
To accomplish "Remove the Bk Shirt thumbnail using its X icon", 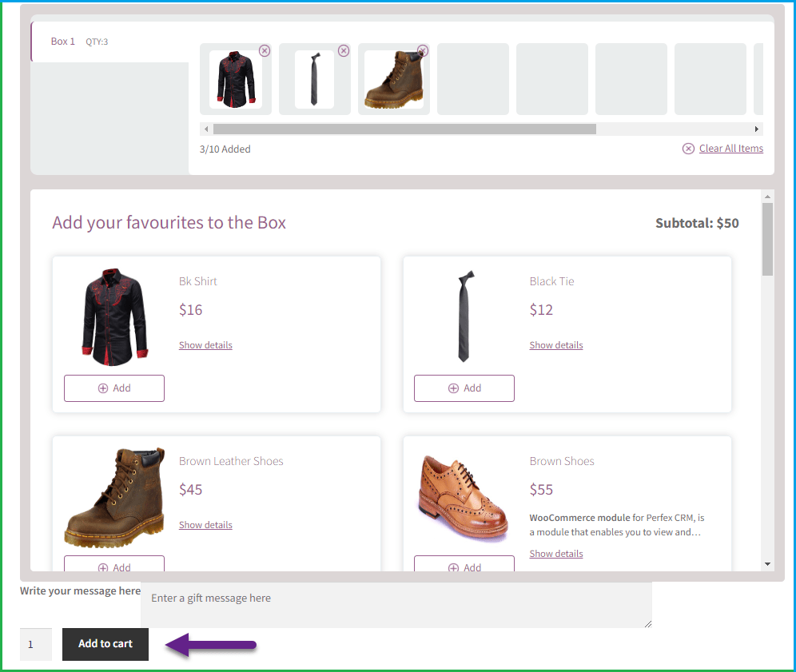I will coord(265,50).
